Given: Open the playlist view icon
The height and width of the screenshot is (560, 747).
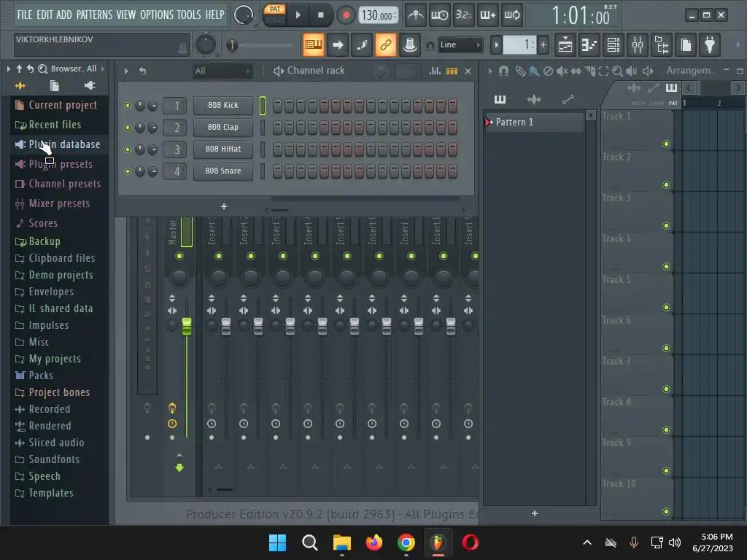Looking at the screenshot, I should [565, 45].
